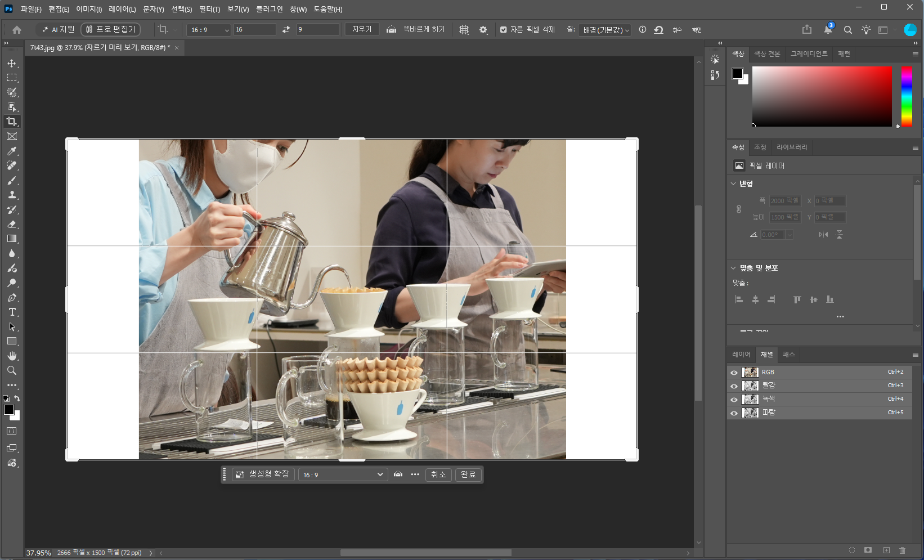Click the crop width ratio field showing 16
This screenshot has width=924, height=560.
tap(255, 29)
